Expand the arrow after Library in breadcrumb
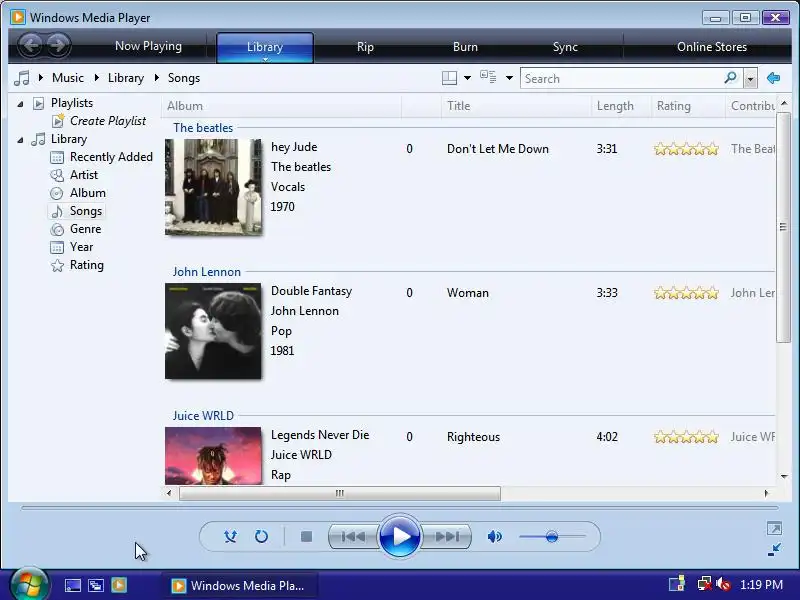Viewport: 800px width, 600px height. [156, 78]
